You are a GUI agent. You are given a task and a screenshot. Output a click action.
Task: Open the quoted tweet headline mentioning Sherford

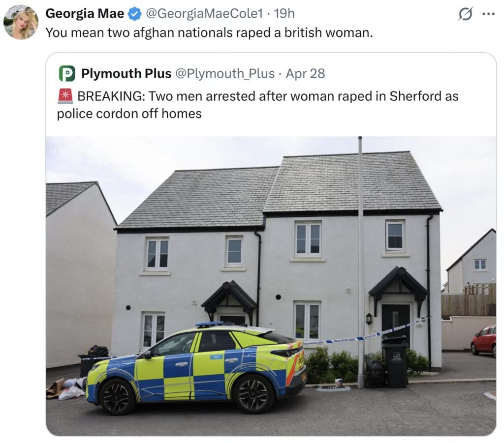pyautogui.click(x=258, y=105)
